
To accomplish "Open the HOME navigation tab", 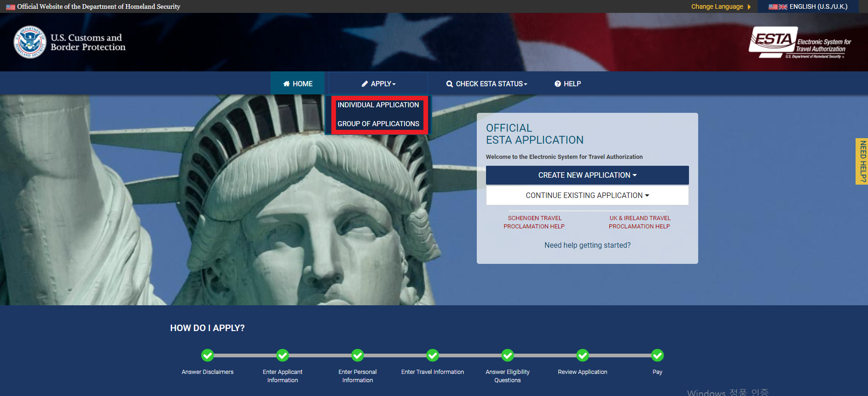I will click(298, 84).
